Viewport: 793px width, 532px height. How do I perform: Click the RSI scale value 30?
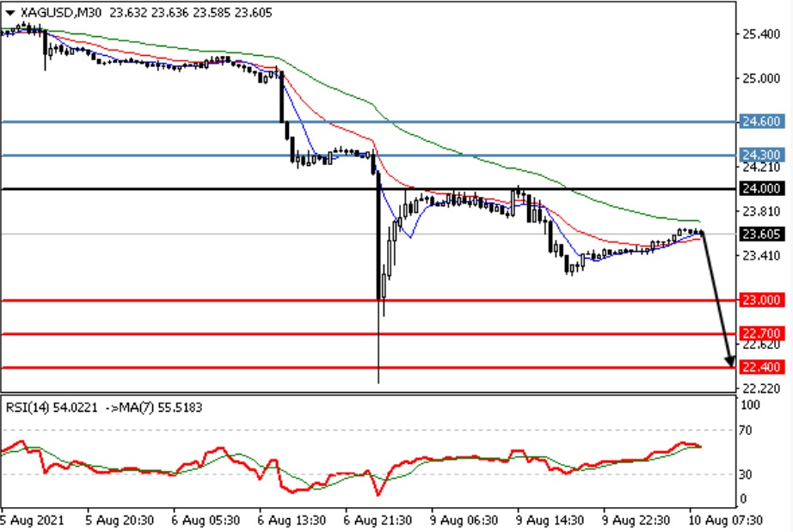pyautogui.click(x=746, y=474)
